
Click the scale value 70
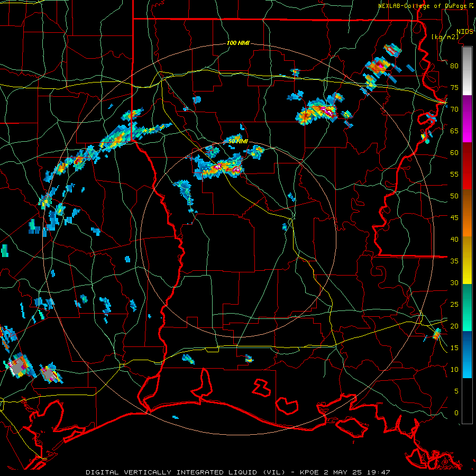click(454, 109)
